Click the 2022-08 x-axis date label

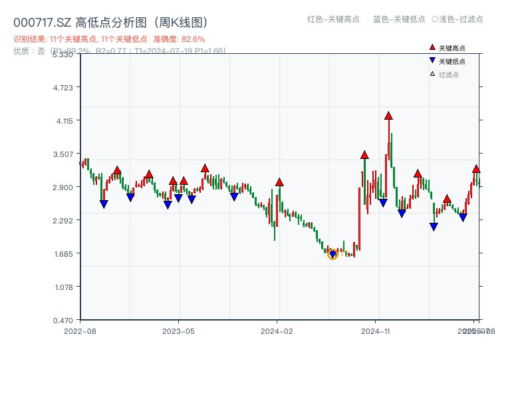point(80,331)
